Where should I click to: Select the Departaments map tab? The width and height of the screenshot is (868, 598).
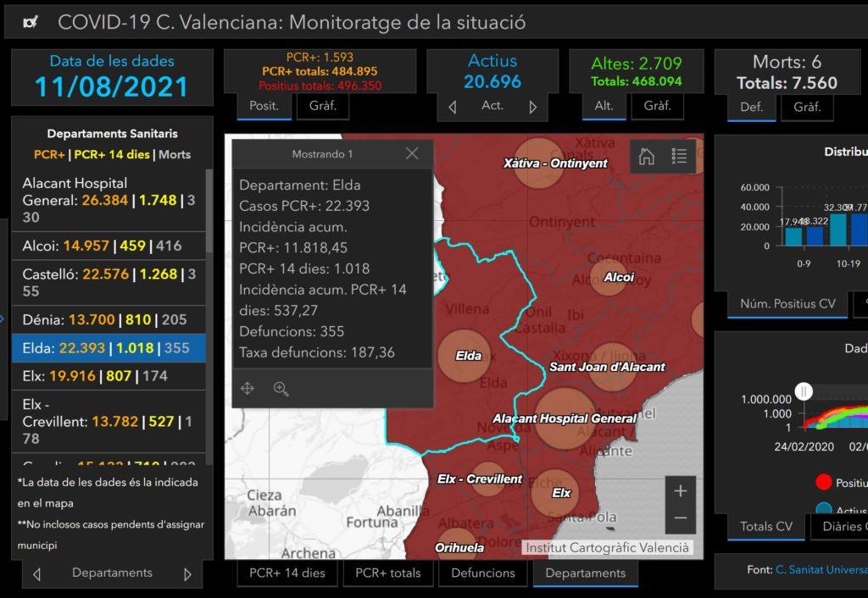[586, 573]
